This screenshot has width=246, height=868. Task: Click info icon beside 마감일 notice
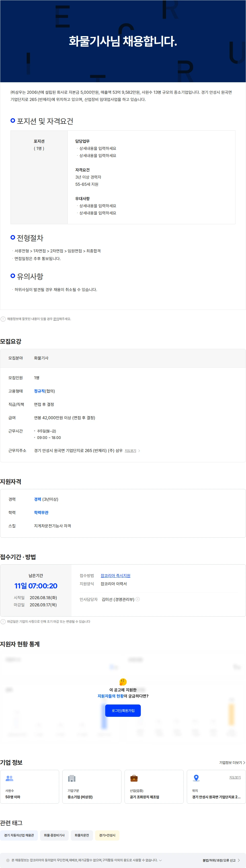point(3,621)
